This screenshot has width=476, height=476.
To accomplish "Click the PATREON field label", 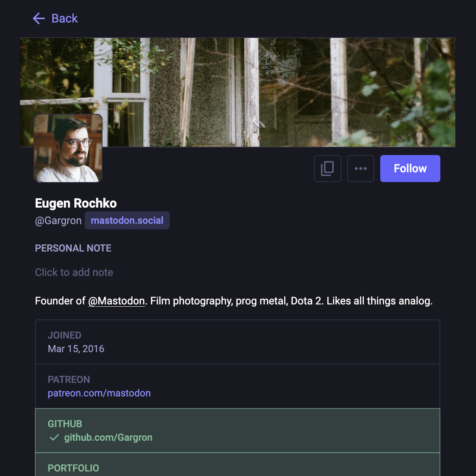I will coord(69,380).
